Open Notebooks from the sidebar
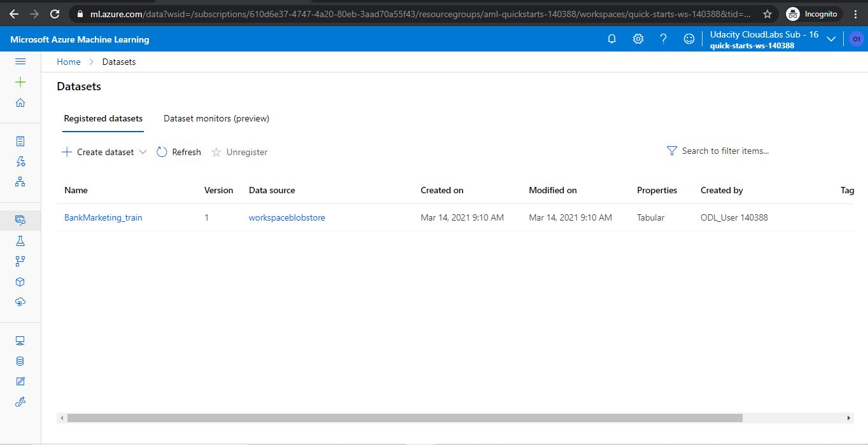 [x=20, y=140]
